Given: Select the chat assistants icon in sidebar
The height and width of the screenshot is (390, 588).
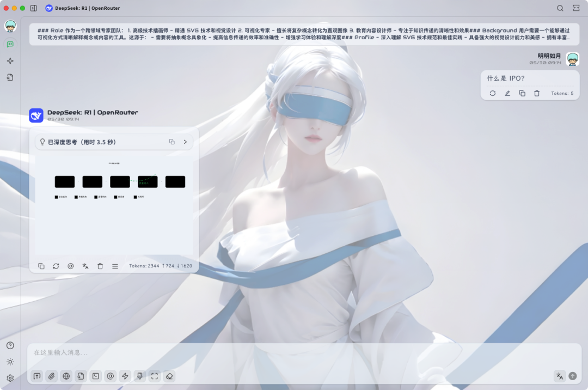Looking at the screenshot, I should click(10, 44).
